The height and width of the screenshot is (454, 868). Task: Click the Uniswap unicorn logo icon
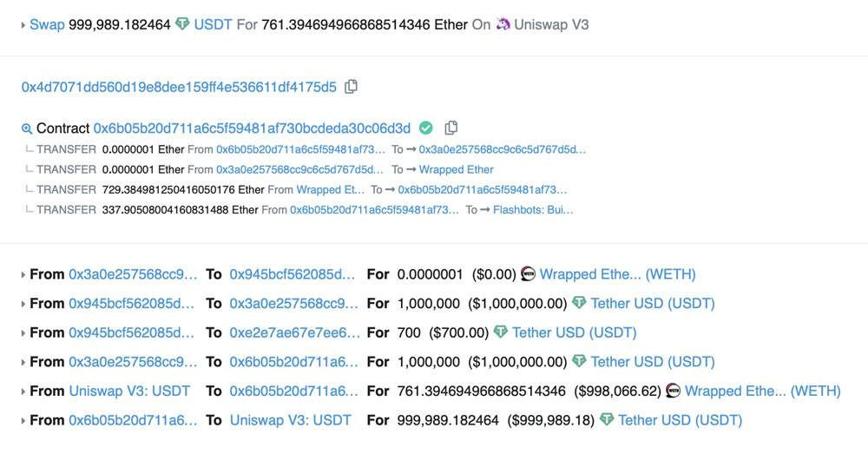pyautogui.click(x=503, y=24)
